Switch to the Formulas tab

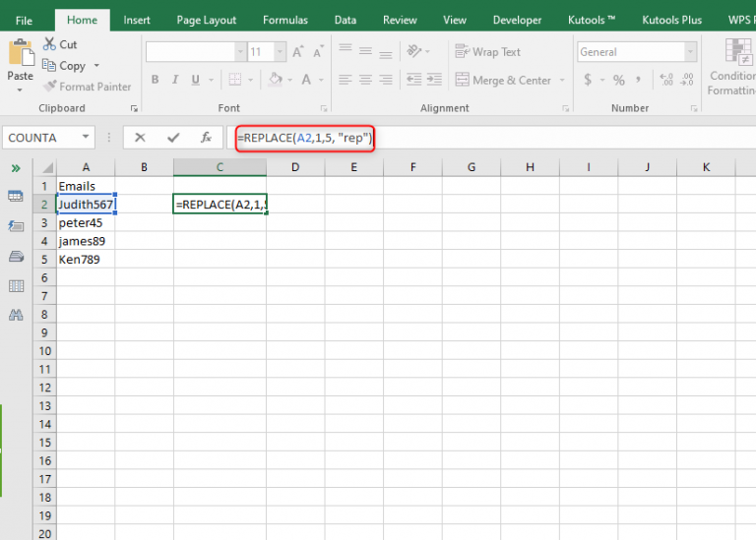pyautogui.click(x=284, y=21)
